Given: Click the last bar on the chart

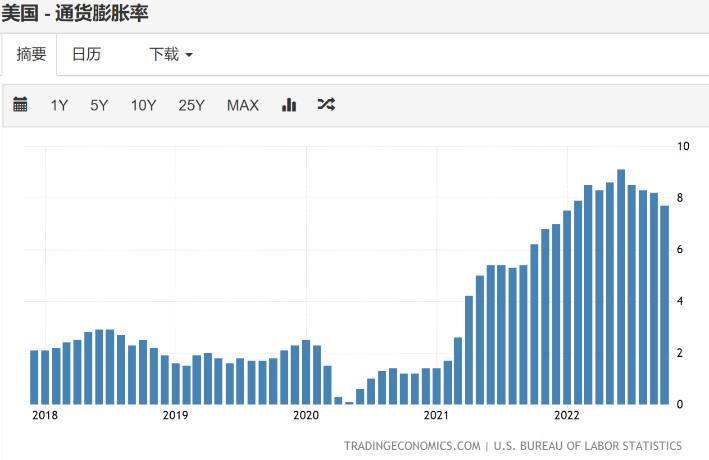Looking at the screenshot, I should click(x=664, y=305).
